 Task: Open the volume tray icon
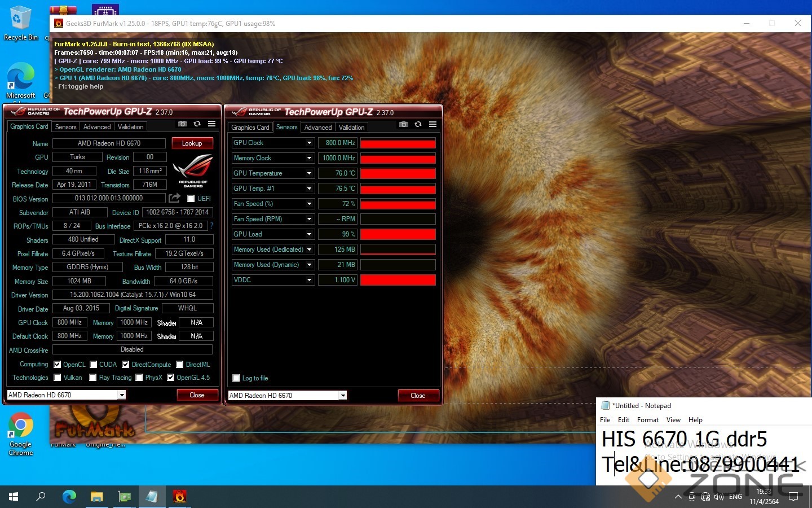point(718,497)
